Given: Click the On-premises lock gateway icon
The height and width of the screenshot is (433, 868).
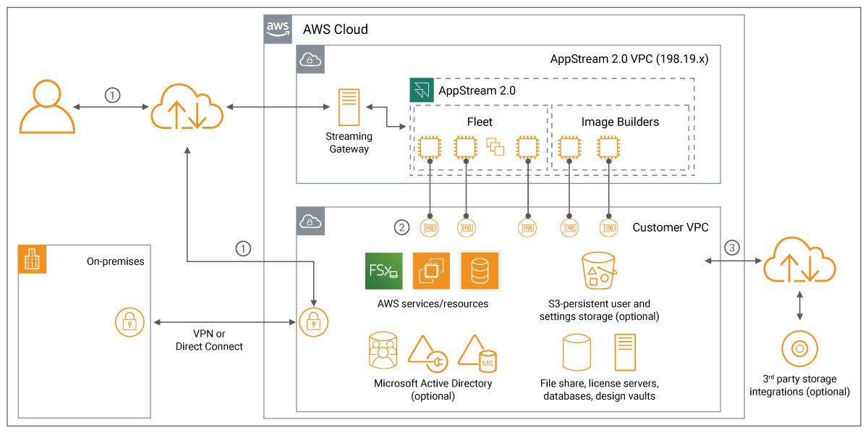Looking at the screenshot, I should 130,323.
